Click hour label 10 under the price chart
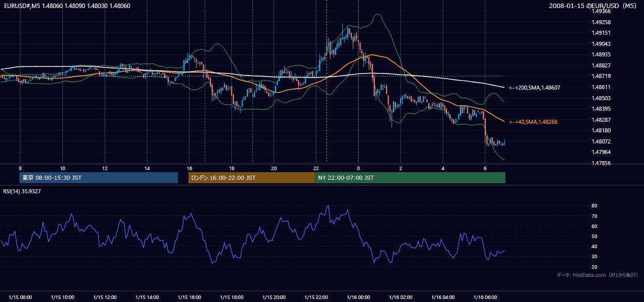 point(62,168)
